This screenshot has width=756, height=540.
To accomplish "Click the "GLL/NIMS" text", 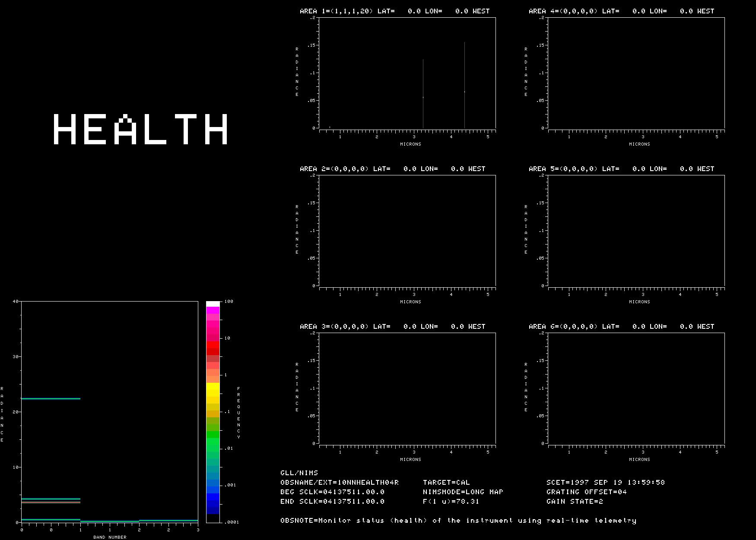I will point(299,473).
